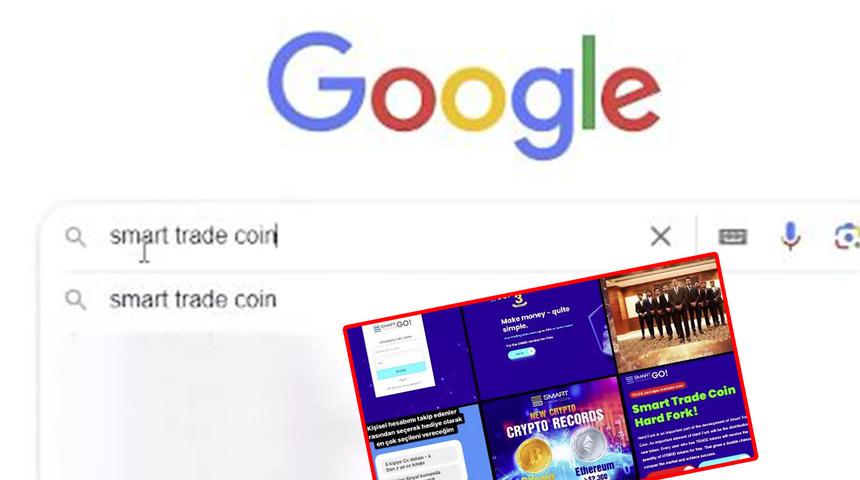Screen dimensions: 860x480
Task: Open the Turkish 'Kişisel hesabımı' post tile
Action: 425,444
